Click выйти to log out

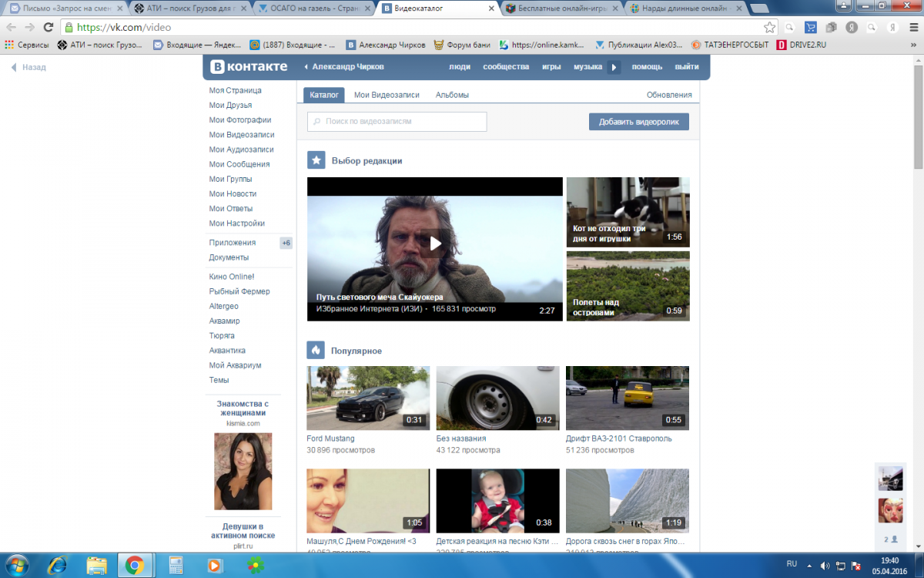pyautogui.click(x=687, y=67)
